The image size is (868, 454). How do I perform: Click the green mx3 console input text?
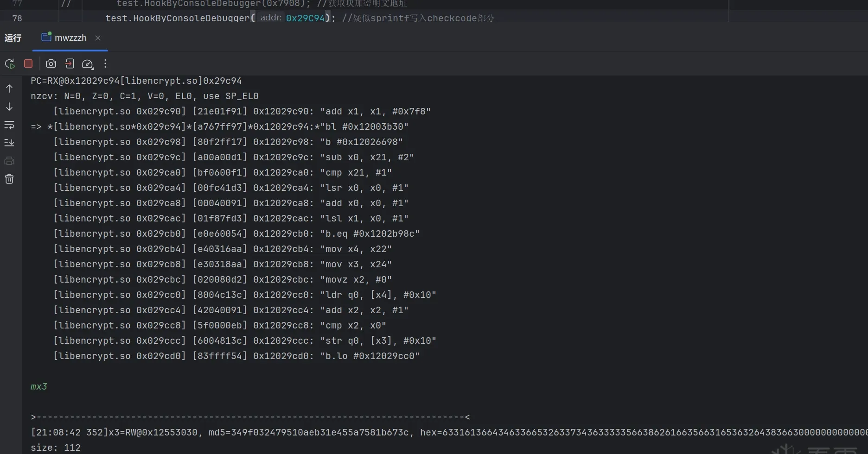39,386
